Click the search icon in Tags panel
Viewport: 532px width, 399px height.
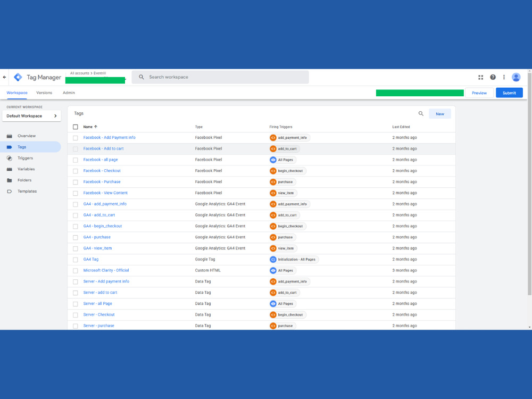[421, 114]
